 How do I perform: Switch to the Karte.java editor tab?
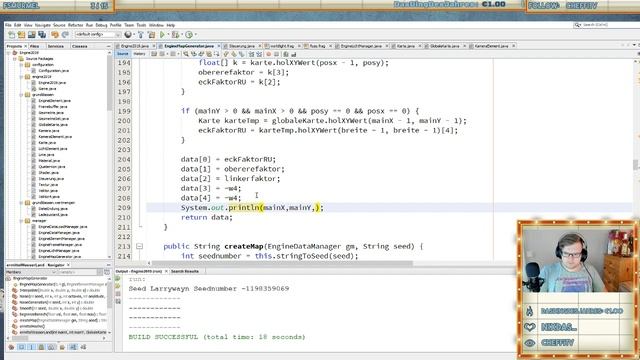point(405,46)
